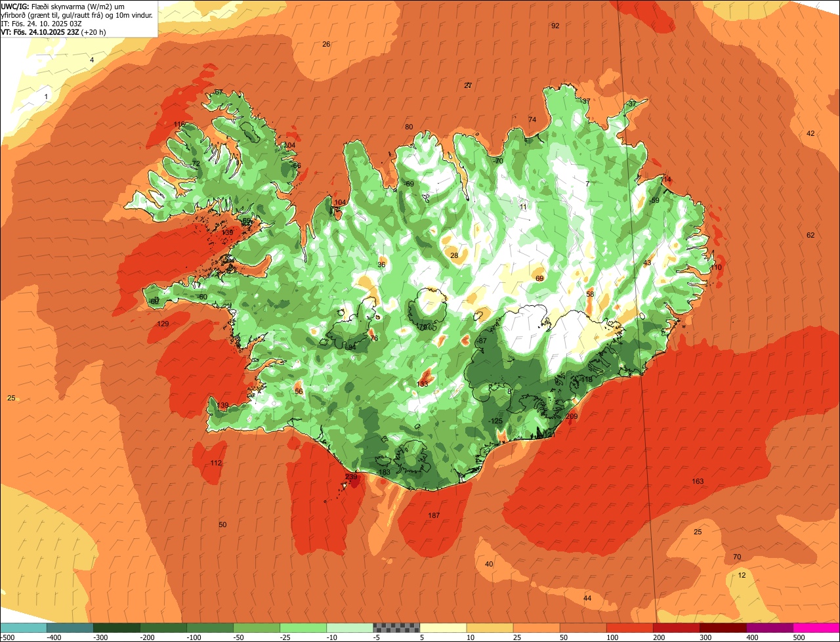Select the map value 28 in the central highlands

(x=454, y=255)
